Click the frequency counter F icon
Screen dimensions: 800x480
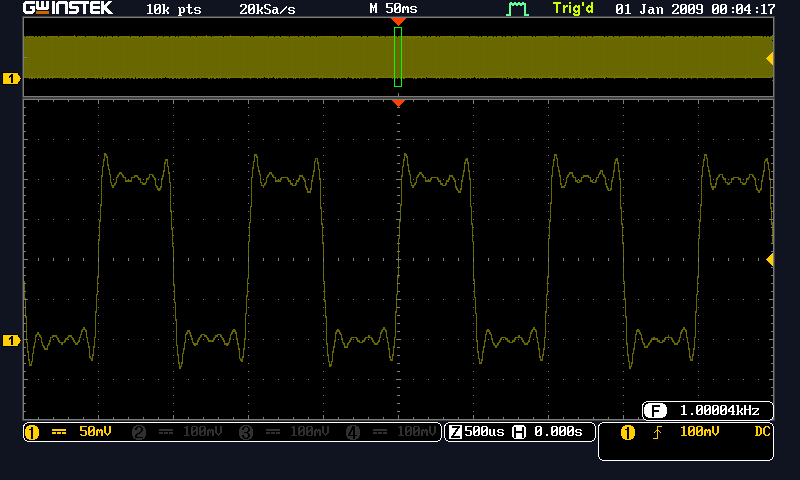(657, 410)
